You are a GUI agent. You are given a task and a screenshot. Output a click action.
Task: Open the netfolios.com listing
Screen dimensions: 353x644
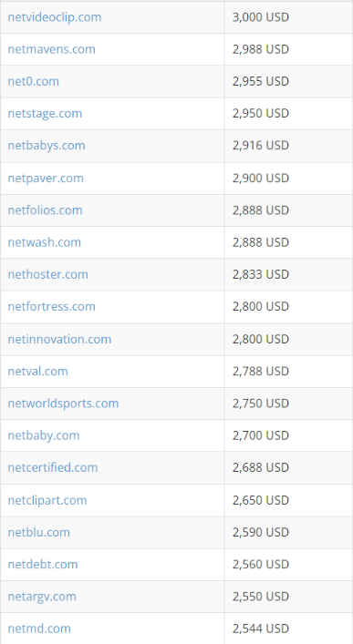point(45,210)
